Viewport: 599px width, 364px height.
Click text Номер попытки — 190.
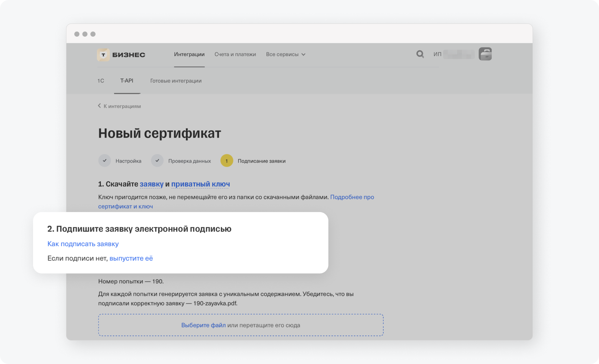tap(131, 281)
